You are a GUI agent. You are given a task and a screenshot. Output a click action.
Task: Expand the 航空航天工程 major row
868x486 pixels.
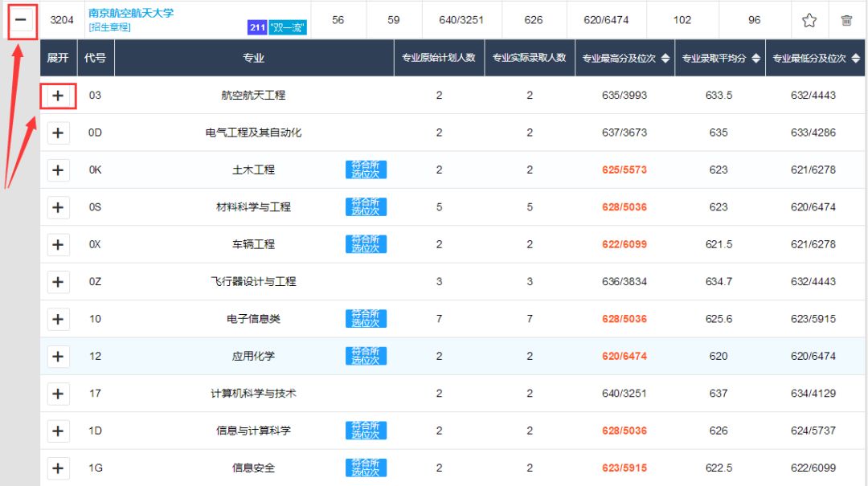(x=57, y=95)
